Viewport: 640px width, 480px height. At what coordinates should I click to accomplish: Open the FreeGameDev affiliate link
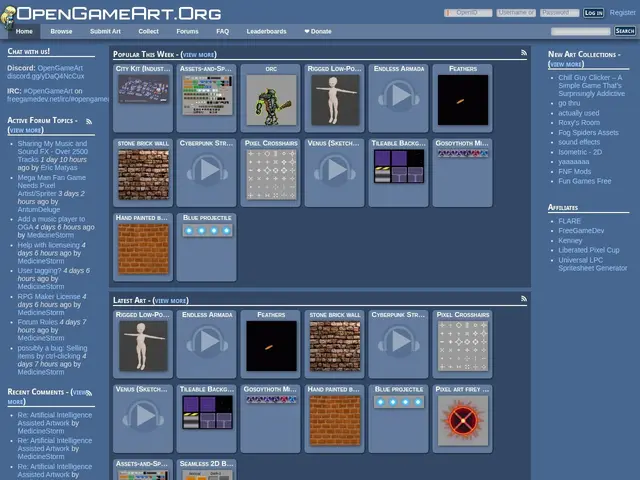click(x=581, y=231)
